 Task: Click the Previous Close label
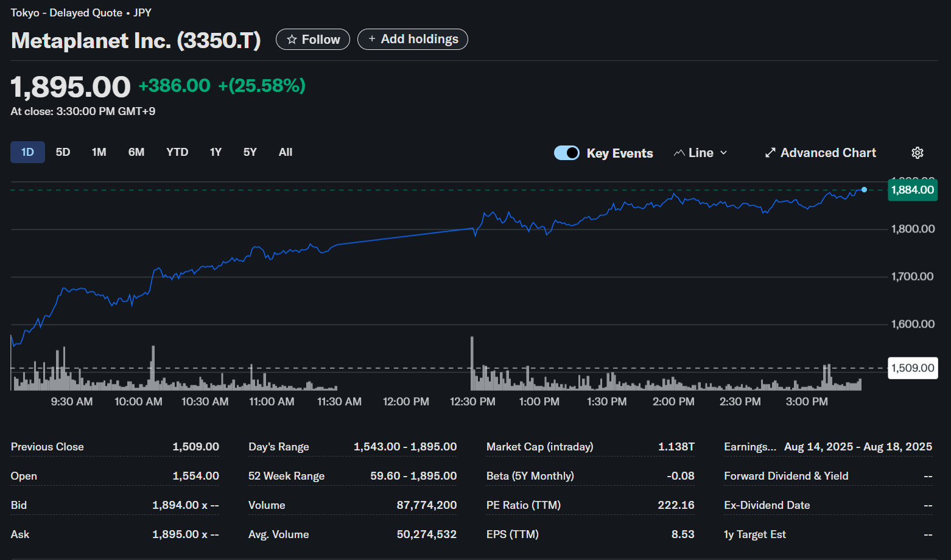click(47, 447)
